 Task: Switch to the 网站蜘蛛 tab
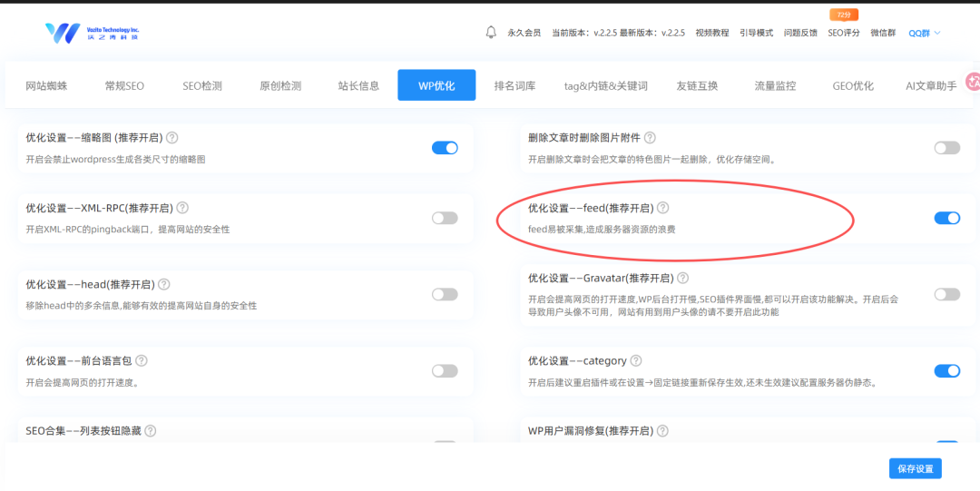click(x=46, y=85)
